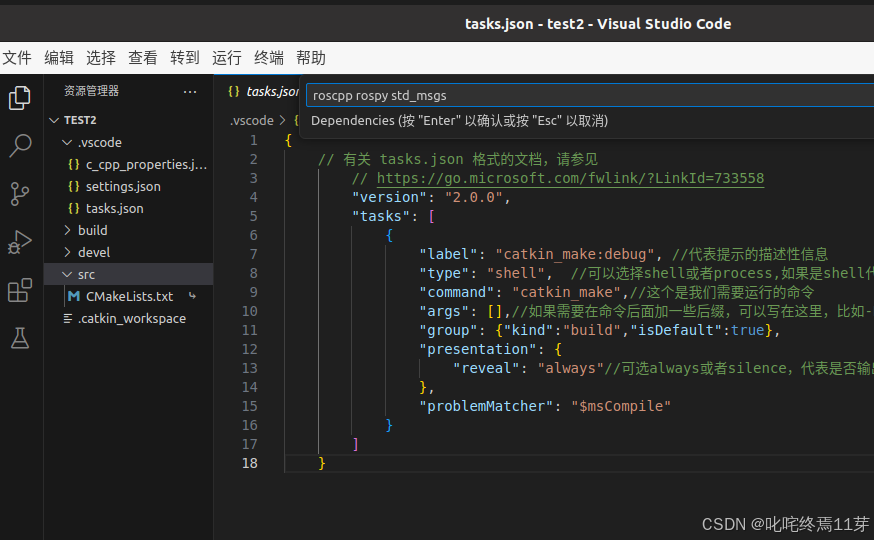Image resolution: width=874 pixels, height=540 pixels.
Task: Click the braces icon on tasks.json tab
Action: click(x=234, y=91)
